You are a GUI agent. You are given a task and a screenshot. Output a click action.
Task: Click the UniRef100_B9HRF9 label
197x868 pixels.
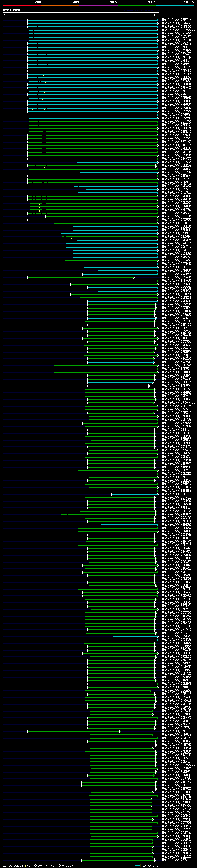(176, 64)
